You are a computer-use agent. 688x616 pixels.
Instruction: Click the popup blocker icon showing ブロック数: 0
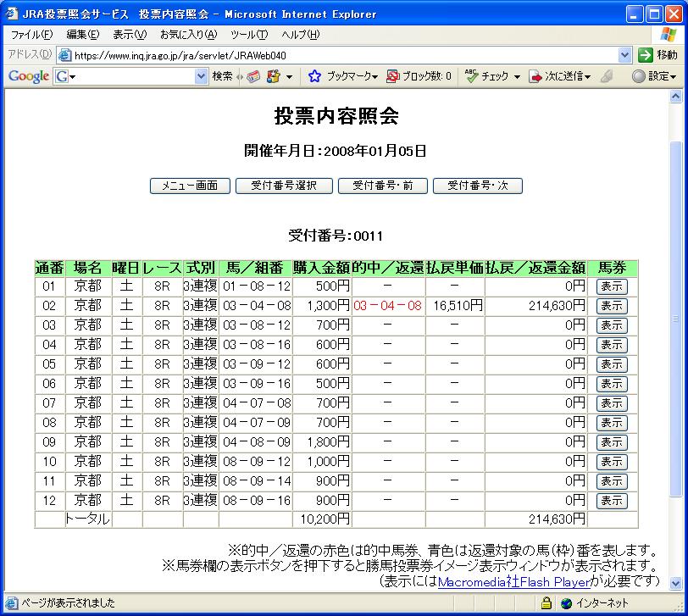coord(392,76)
